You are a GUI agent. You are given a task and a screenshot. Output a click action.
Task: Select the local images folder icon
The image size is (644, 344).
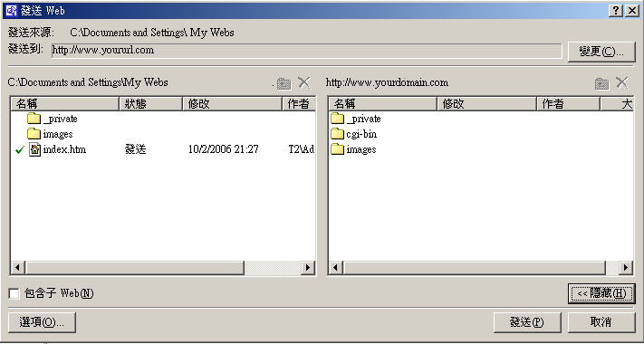point(34,134)
